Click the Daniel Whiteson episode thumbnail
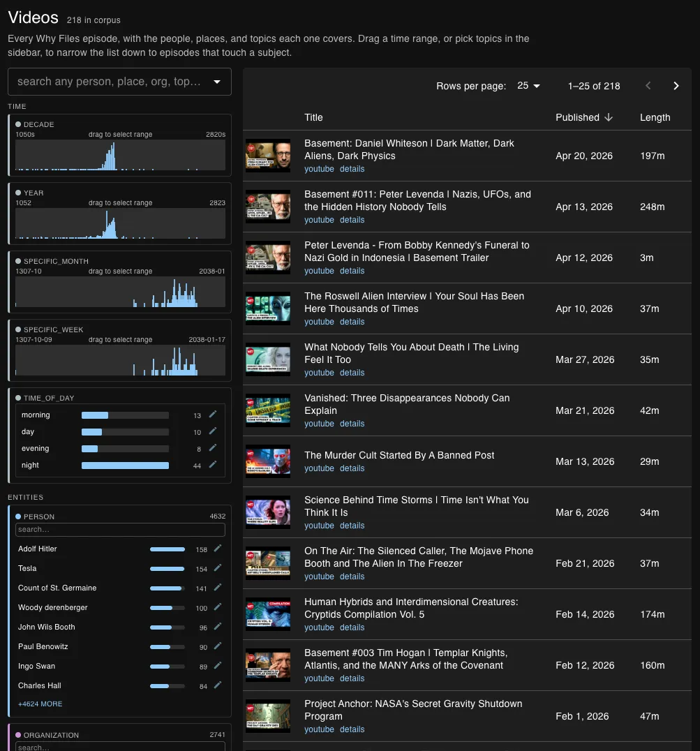This screenshot has width=700, height=751. coord(268,156)
